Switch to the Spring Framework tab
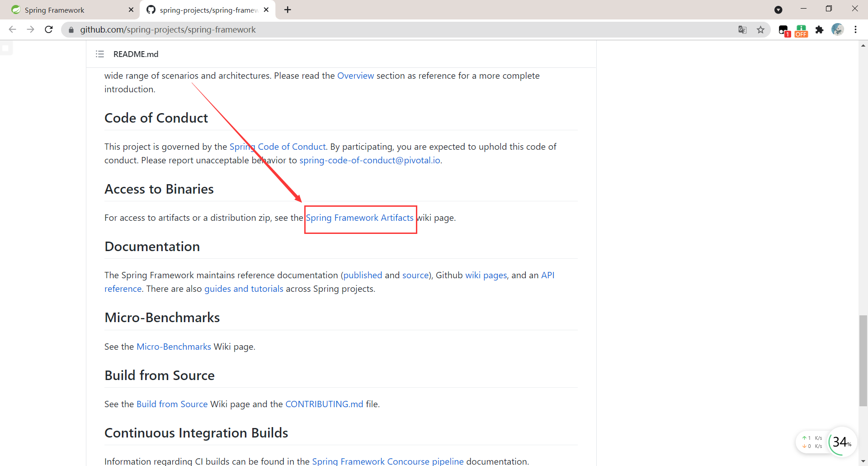Screen dimensions: 868x466 [x=70, y=10]
